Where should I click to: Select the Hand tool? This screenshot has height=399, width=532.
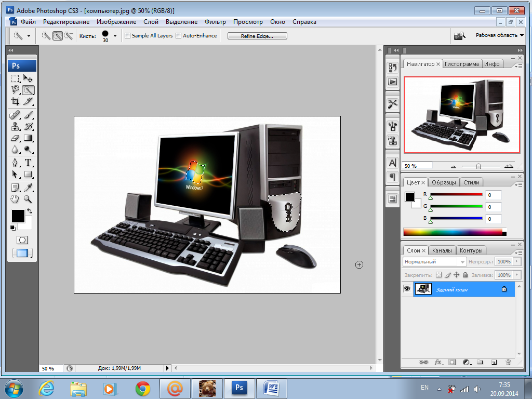click(x=15, y=199)
